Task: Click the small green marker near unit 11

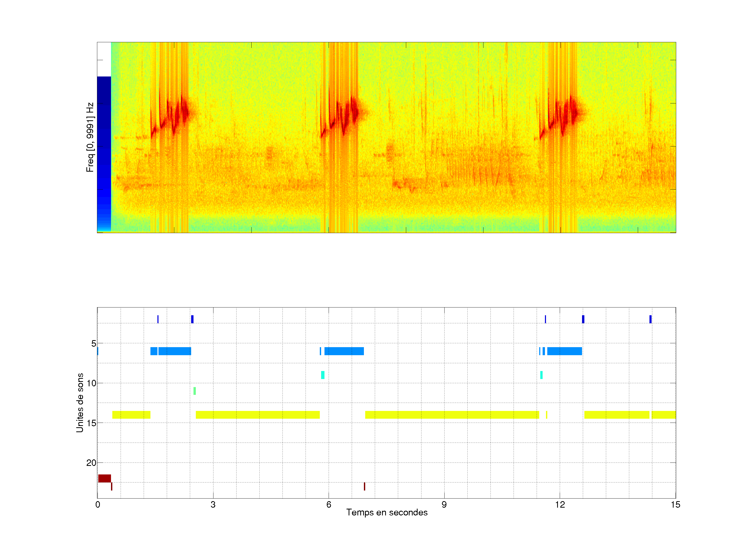Action: click(195, 391)
